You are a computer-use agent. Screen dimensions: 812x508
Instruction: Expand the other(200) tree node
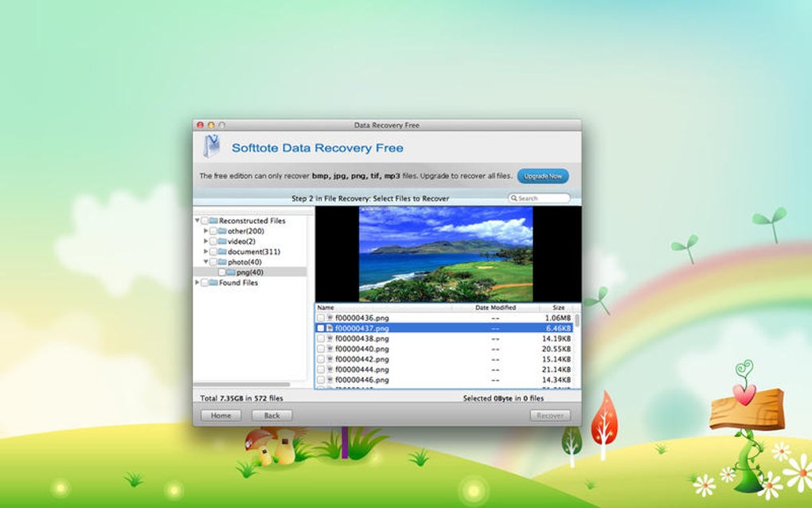tap(205, 231)
